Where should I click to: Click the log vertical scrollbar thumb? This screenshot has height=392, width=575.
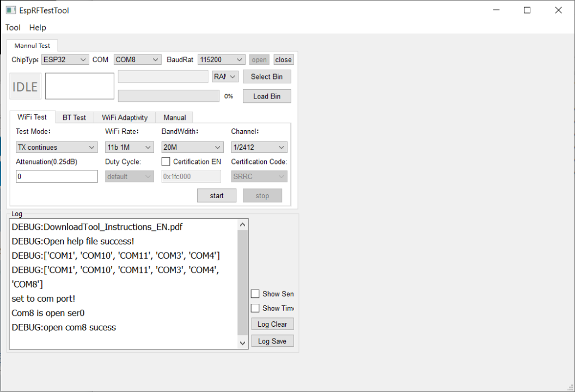click(242, 283)
